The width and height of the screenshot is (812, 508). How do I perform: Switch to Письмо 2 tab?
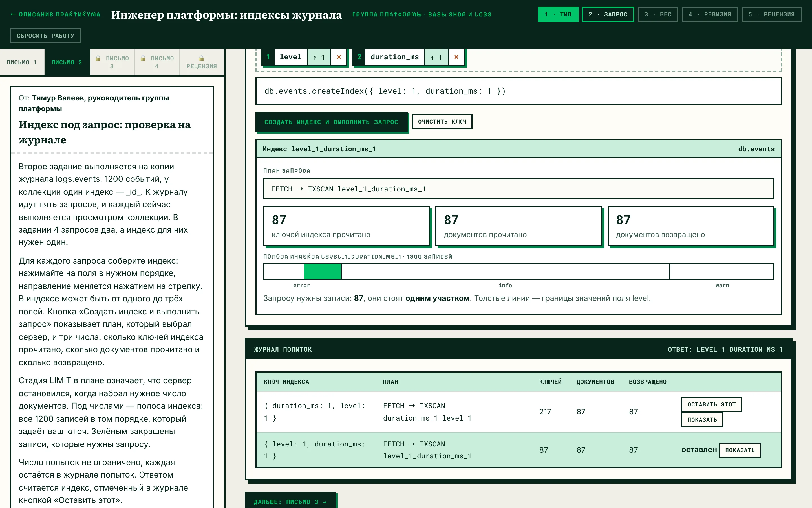pyautogui.click(x=67, y=62)
